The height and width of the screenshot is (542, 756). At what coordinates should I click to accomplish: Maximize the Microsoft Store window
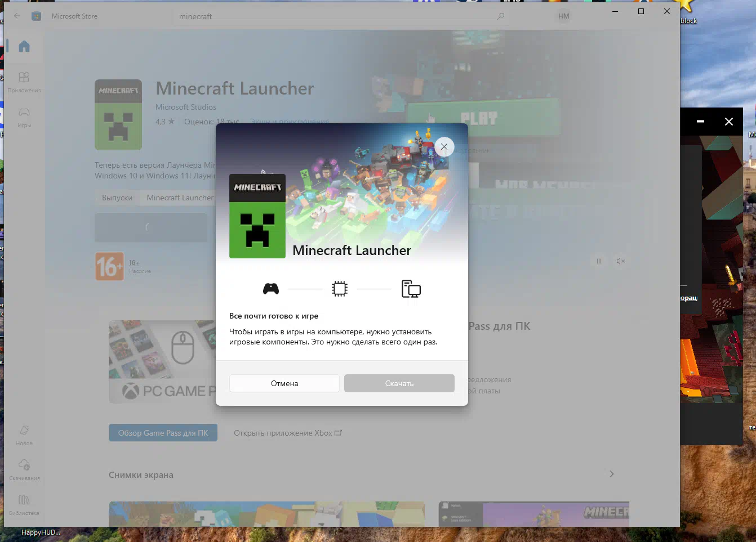click(641, 11)
